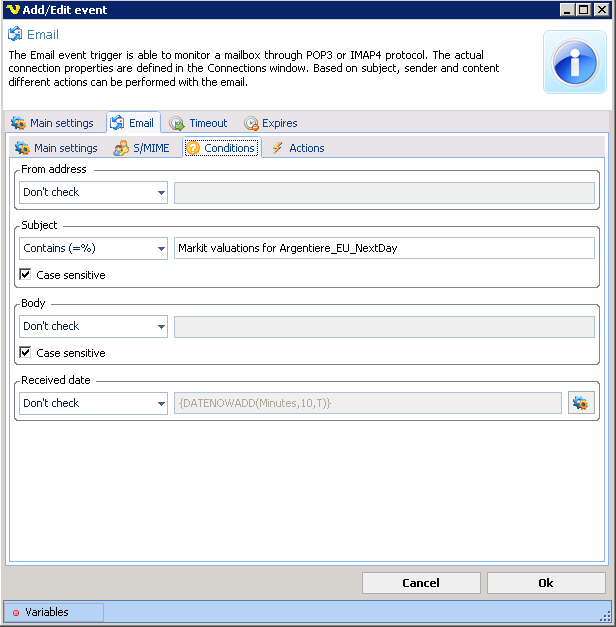Switch to the top-level Main settings tab
The image size is (616, 627).
point(53,123)
